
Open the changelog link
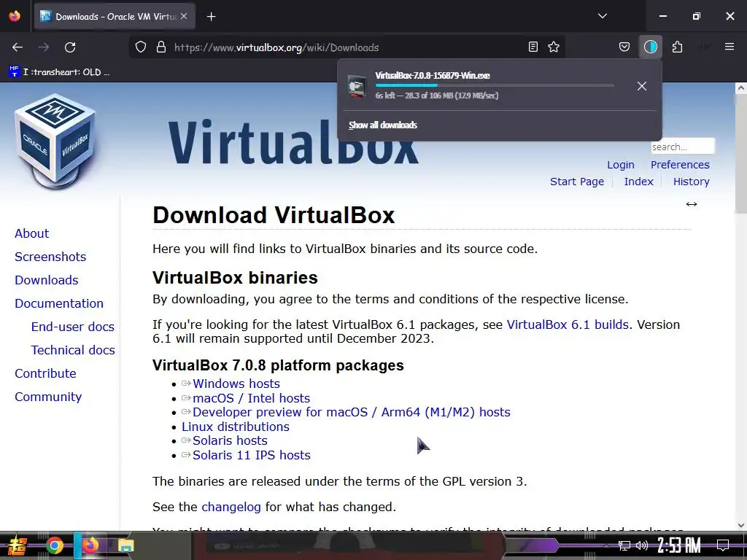tap(231, 507)
